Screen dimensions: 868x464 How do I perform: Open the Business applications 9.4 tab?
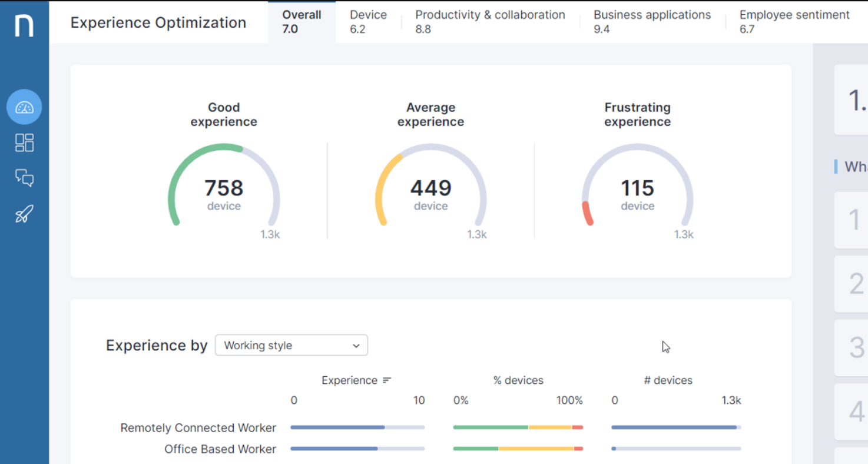point(652,22)
